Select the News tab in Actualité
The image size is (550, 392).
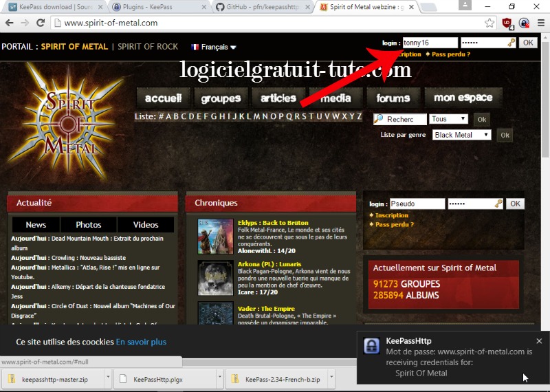[36, 225]
